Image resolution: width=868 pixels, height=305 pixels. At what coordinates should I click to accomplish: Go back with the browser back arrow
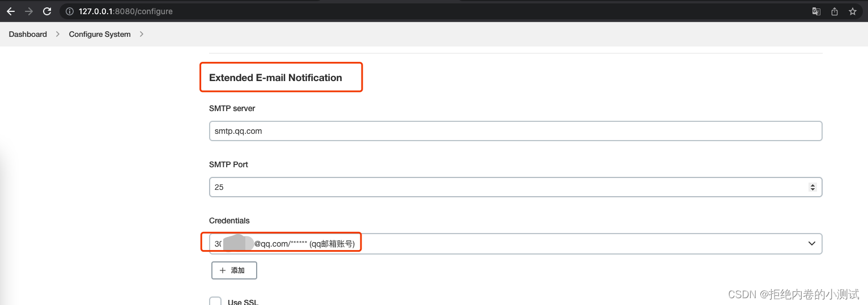point(10,11)
